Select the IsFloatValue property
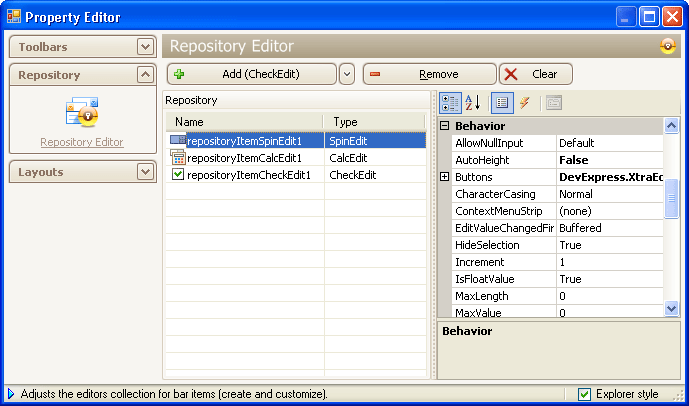 tap(504, 279)
